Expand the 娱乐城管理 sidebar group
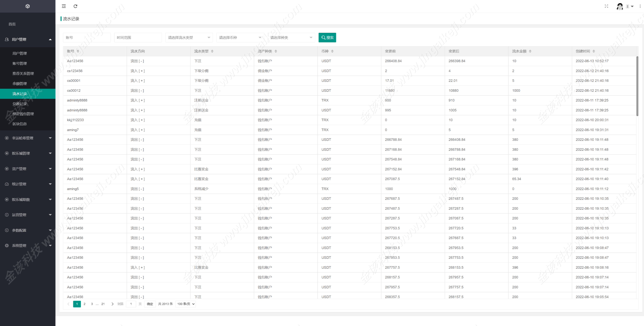 click(x=50, y=153)
